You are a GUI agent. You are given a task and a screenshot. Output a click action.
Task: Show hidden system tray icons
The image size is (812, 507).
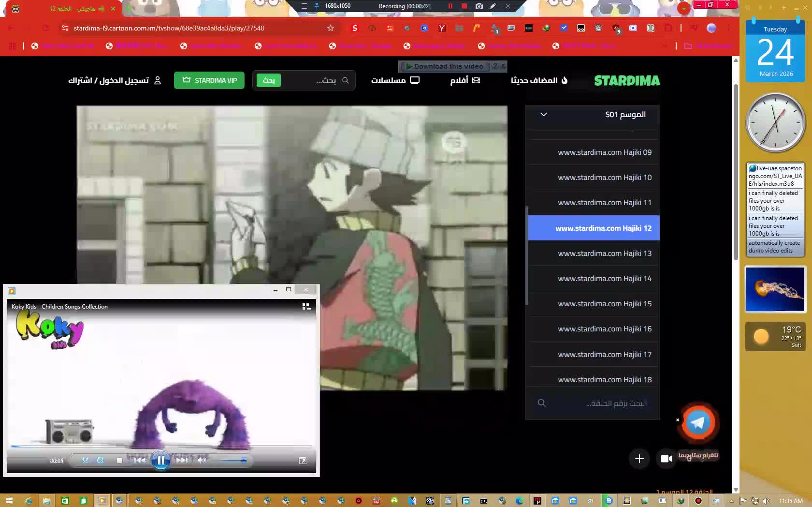point(731,501)
